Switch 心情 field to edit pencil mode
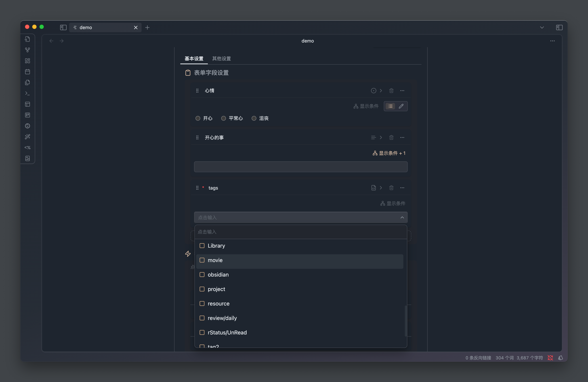Screen dimensions: 588x382 401,106
